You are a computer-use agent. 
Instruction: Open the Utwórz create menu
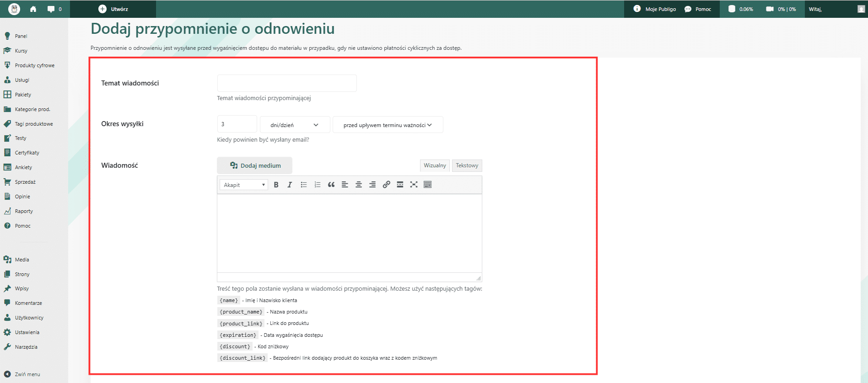[113, 9]
